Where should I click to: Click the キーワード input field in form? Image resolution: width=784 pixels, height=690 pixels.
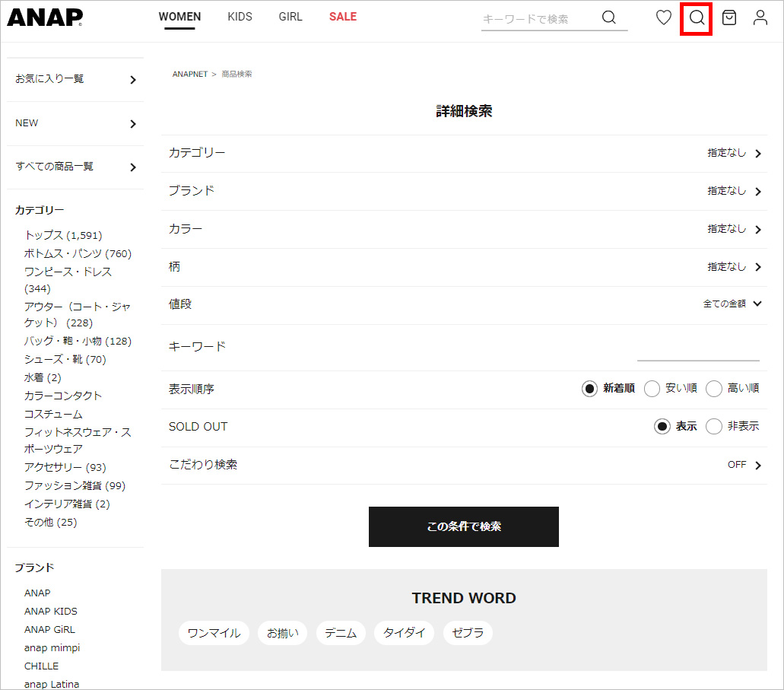[x=697, y=350]
